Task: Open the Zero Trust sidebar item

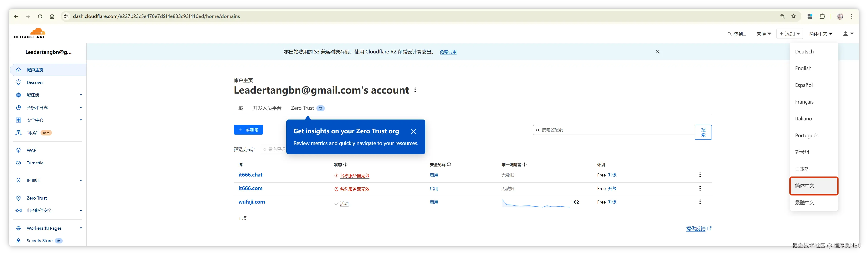Action: pyautogui.click(x=37, y=198)
